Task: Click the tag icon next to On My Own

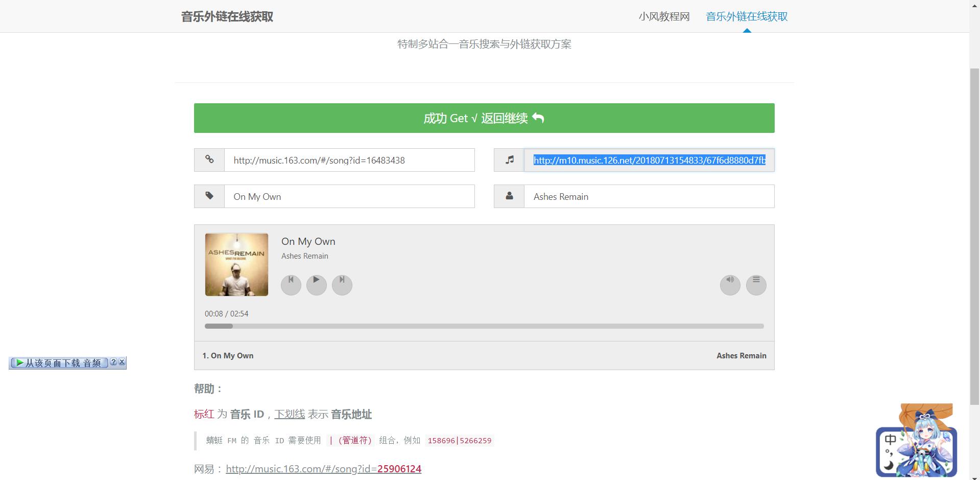Action: point(209,196)
